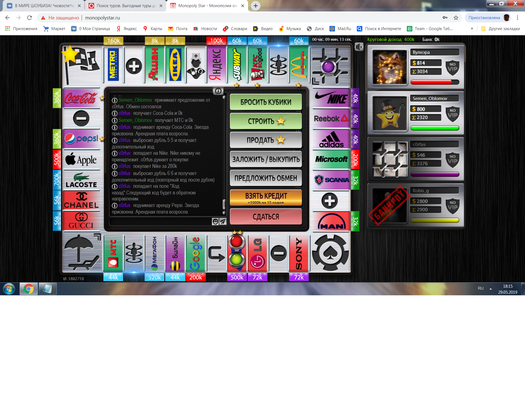Switch to the Поиск туров browser tab
This screenshot has height=420, width=525.
click(x=126, y=6)
